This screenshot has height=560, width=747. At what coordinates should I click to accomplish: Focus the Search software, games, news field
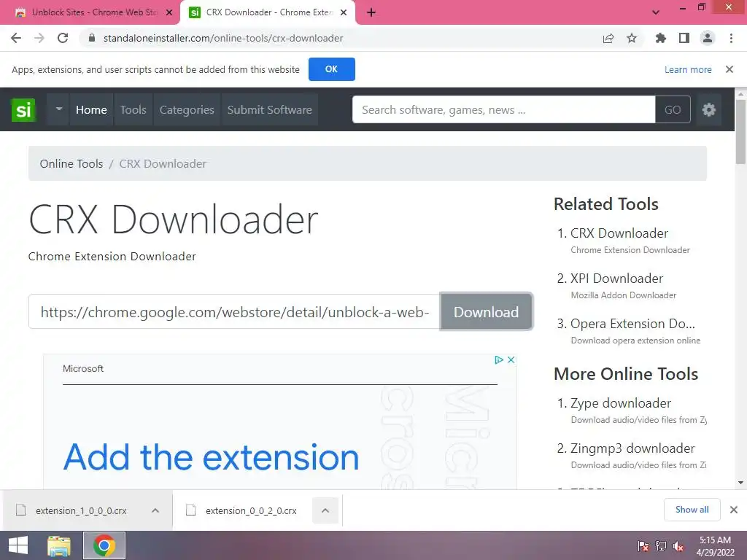[x=503, y=109]
